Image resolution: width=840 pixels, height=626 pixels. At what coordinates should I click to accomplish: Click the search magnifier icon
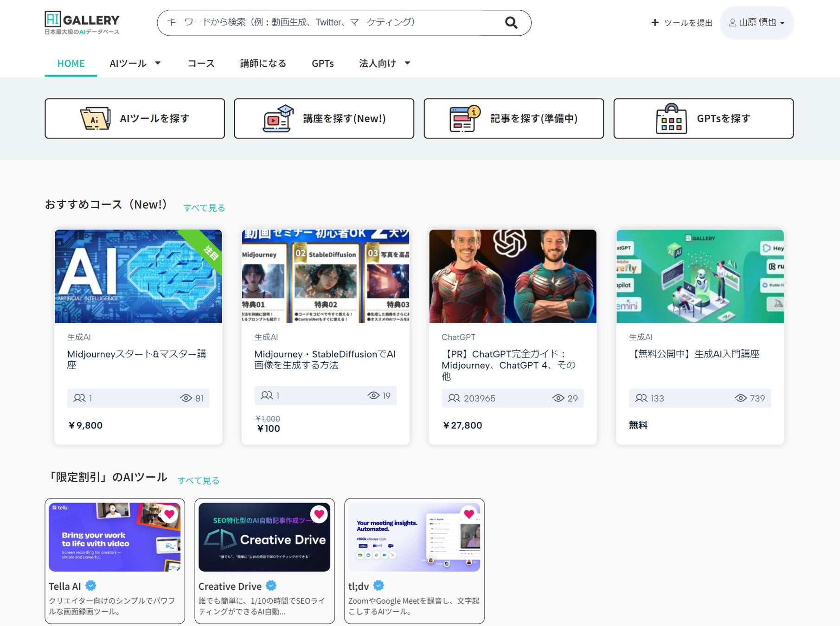click(511, 23)
